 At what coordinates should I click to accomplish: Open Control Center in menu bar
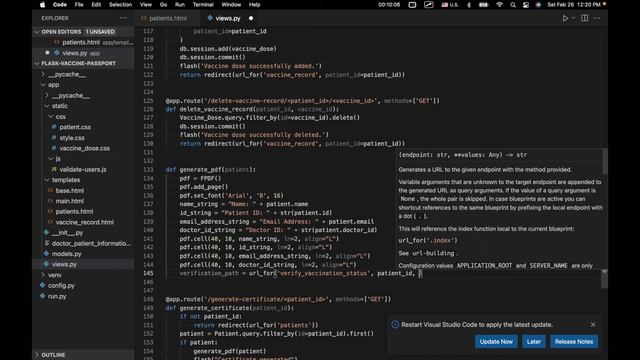click(526, 5)
